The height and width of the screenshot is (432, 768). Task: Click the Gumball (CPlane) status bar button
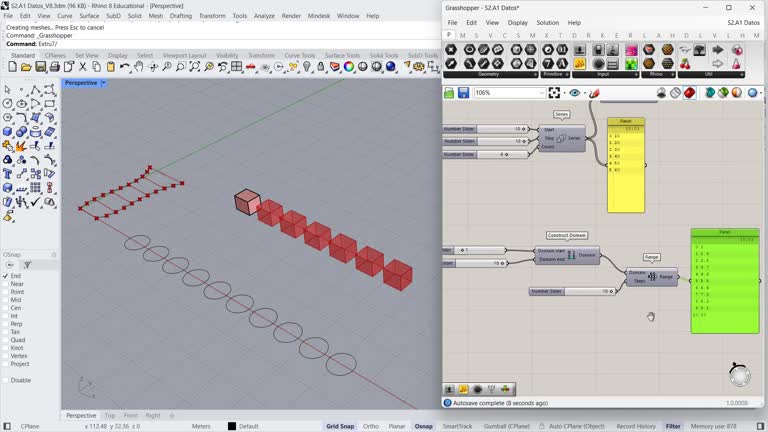(504, 426)
